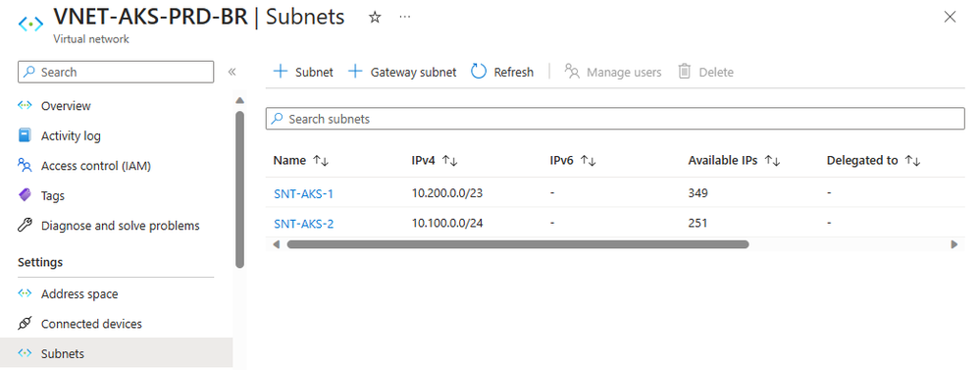Click the Access control people icon
The image size is (980, 370).
click(25, 166)
